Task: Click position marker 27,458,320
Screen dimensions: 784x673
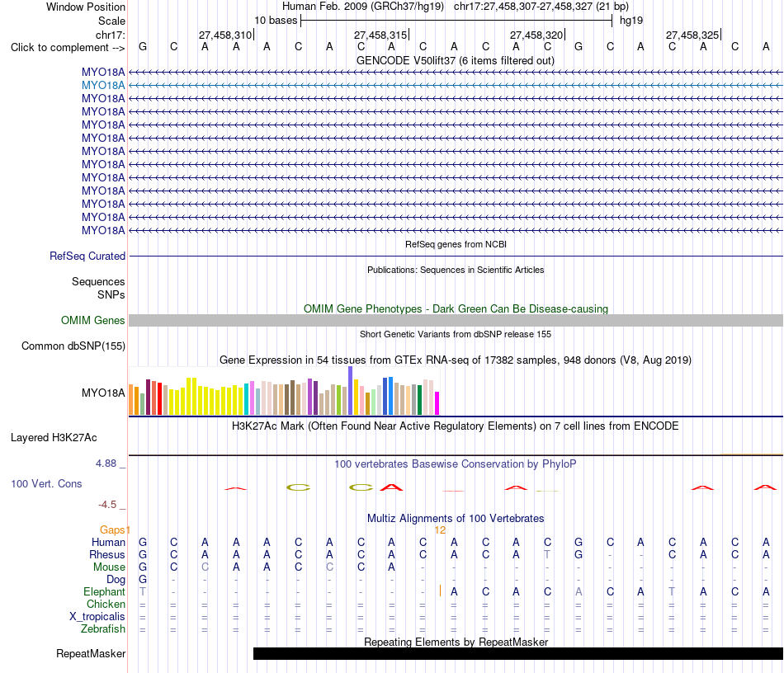Action: coord(536,35)
